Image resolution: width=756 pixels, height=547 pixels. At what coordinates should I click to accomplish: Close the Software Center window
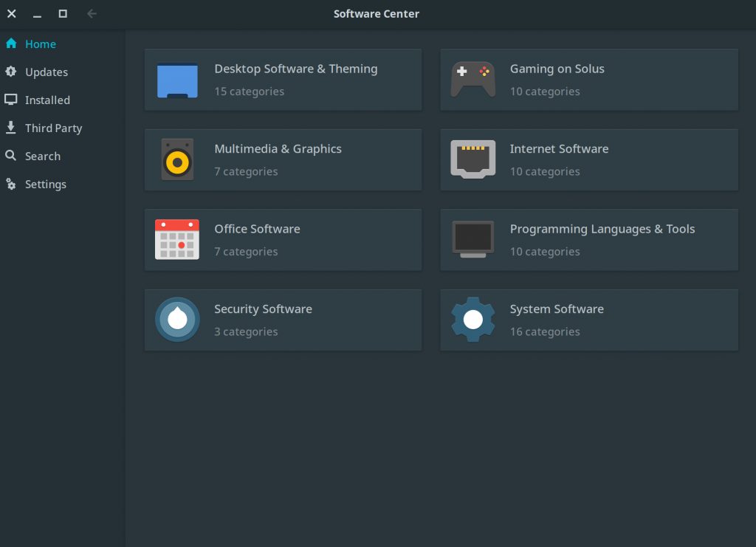(x=12, y=13)
